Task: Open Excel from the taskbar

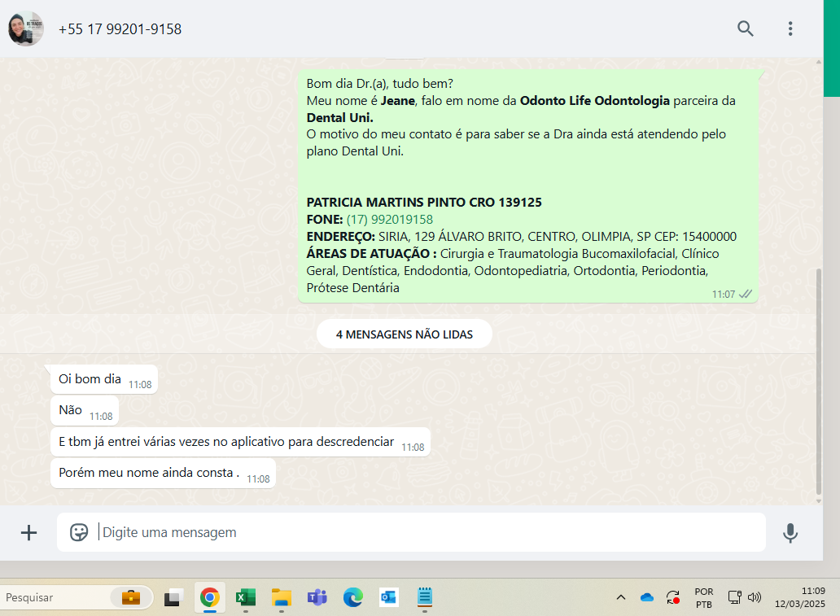Action: point(245,597)
